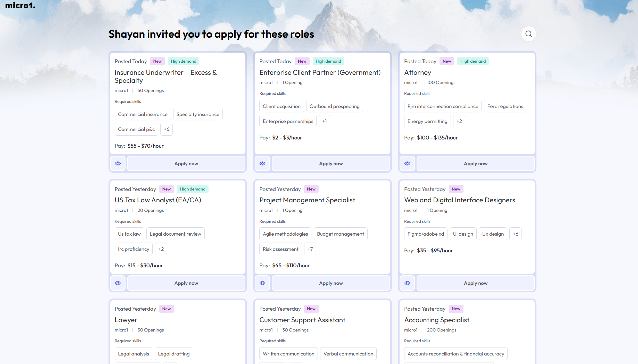The width and height of the screenshot is (638, 364).
Task: Click the heading "Shayan invited you to apply for these roles"
Action: 211,34
